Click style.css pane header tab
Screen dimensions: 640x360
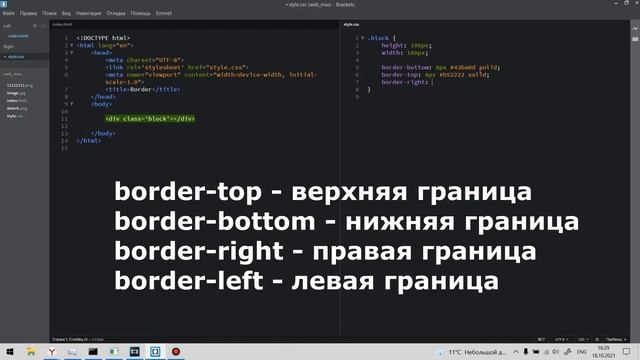pos(351,24)
